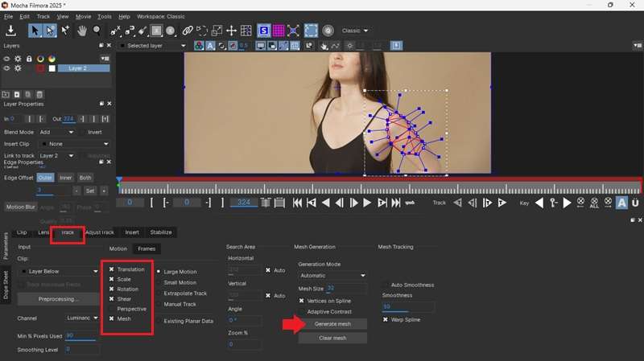
Task: Select the rectangle shape tool
Action: (156, 31)
